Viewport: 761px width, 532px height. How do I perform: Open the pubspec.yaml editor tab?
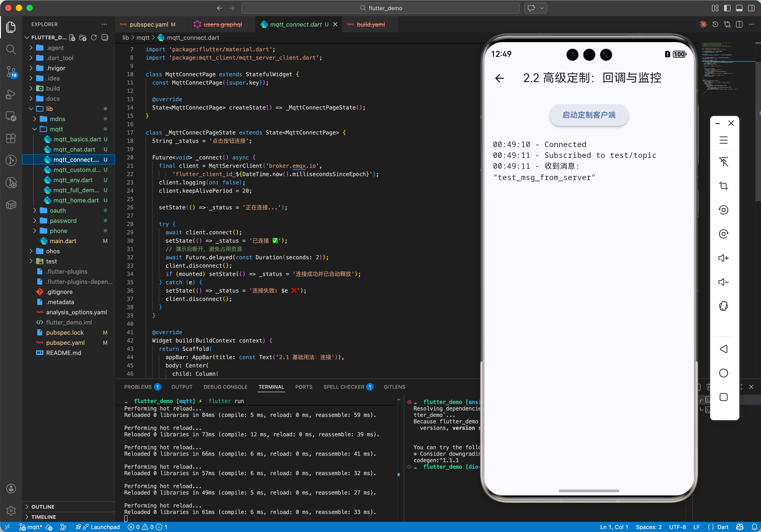click(149, 24)
